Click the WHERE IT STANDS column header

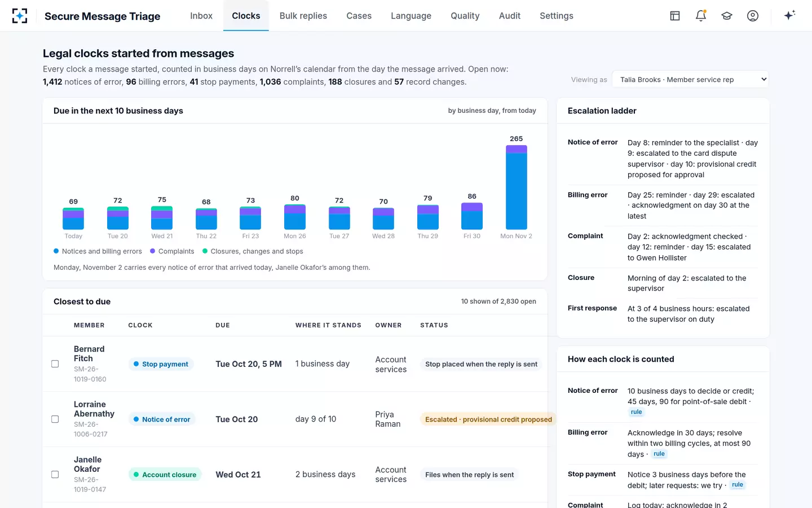pos(328,325)
